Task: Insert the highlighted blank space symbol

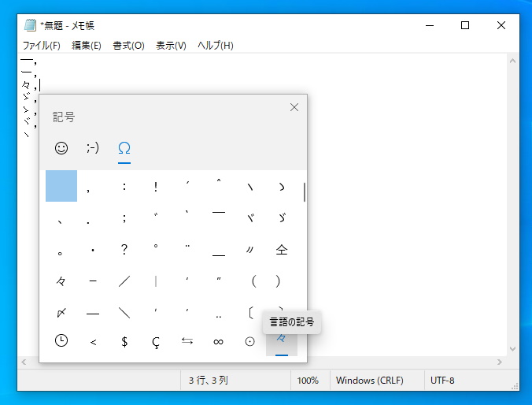Action: click(61, 186)
